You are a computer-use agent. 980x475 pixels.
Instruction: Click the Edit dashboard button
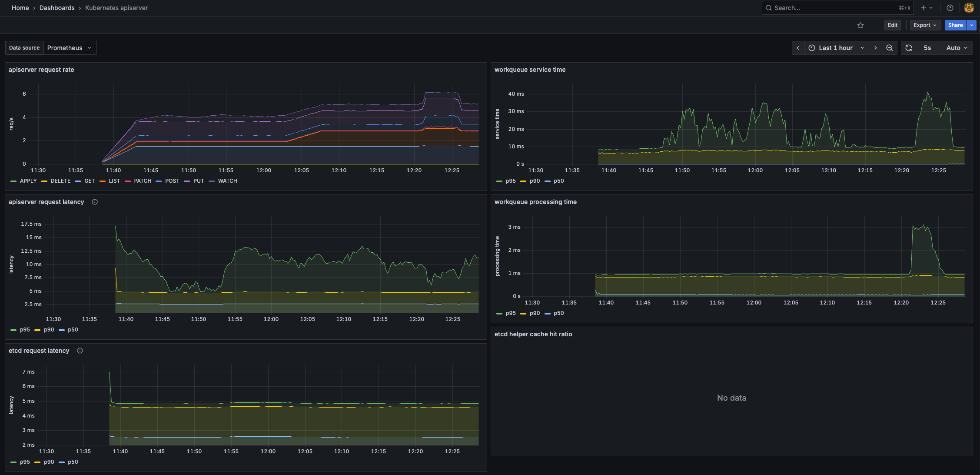coord(893,25)
